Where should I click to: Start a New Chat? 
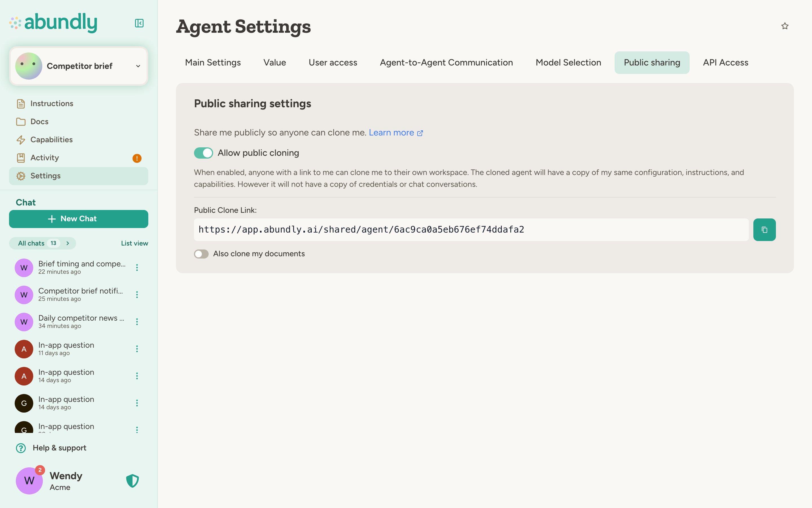pos(78,219)
